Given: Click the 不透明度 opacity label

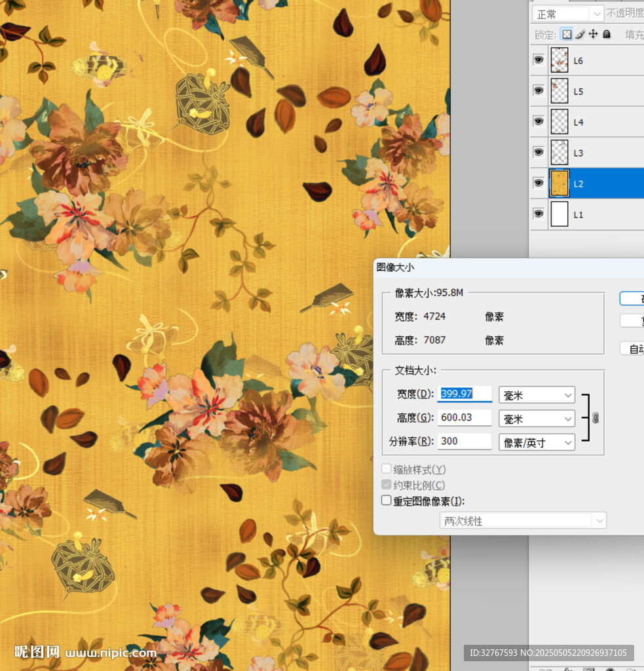Looking at the screenshot, I should (625, 13).
